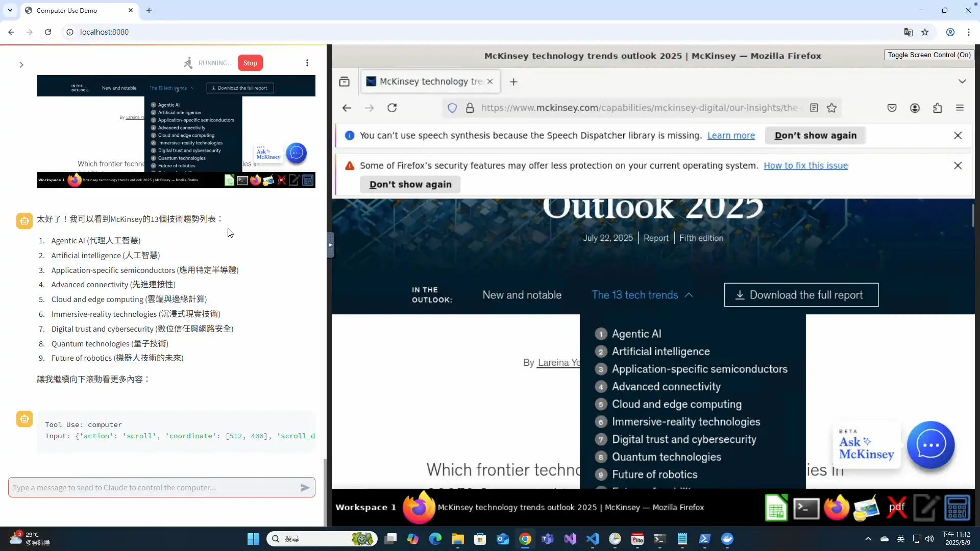The width and height of the screenshot is (980, 551).
Task: Close the McKinsey Firefox tab
Action: (490, 82)
